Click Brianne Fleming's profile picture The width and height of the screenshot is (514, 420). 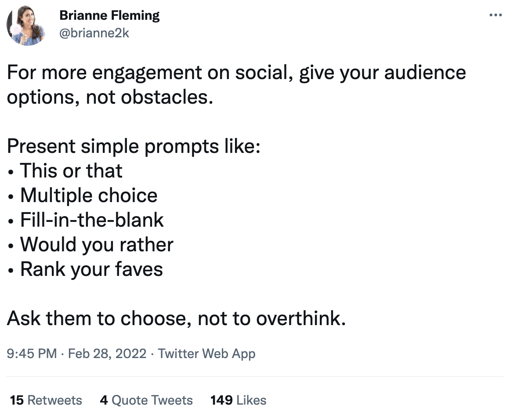pyautogui.click(x=26, y=26)
